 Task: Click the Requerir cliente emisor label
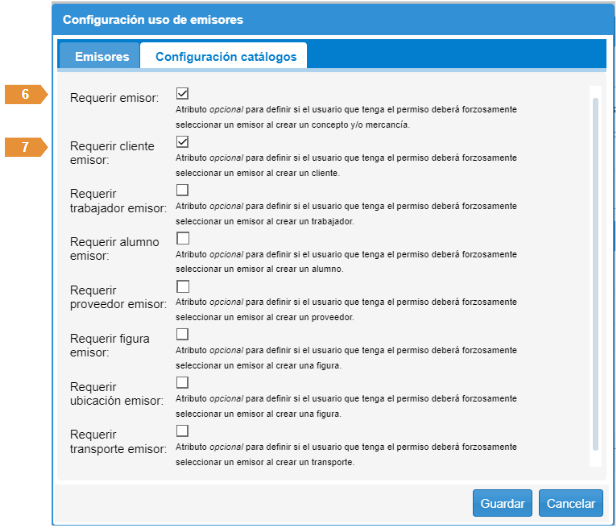click(112, 153)
